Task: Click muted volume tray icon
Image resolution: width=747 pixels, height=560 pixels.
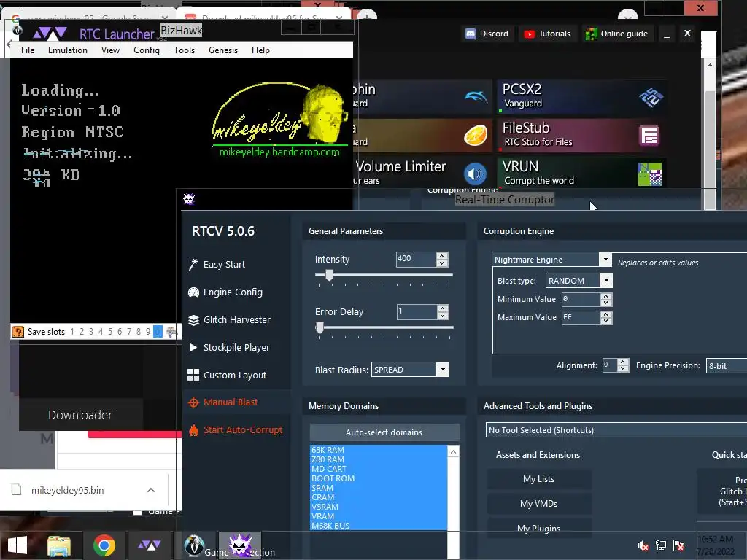Action: click(643, 545)
